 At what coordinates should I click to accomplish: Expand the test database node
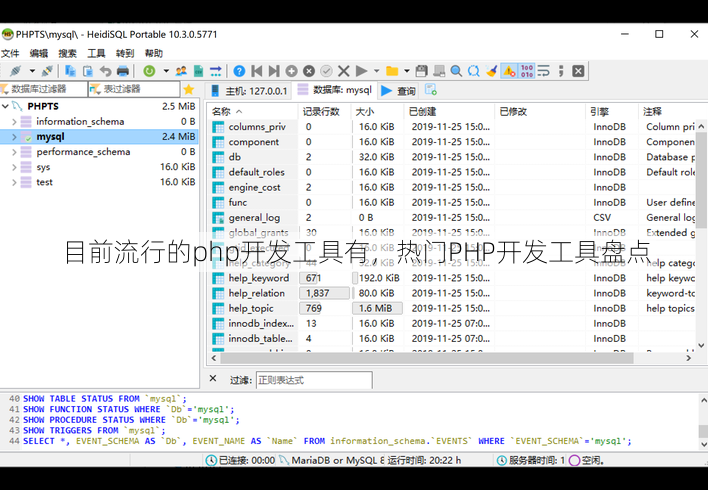pos(14,182)
